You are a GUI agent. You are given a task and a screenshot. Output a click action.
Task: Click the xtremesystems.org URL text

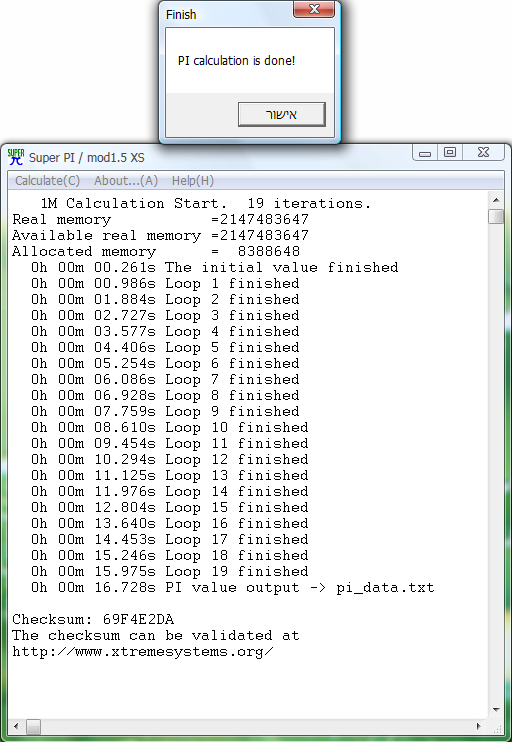(x=143, y=652)
